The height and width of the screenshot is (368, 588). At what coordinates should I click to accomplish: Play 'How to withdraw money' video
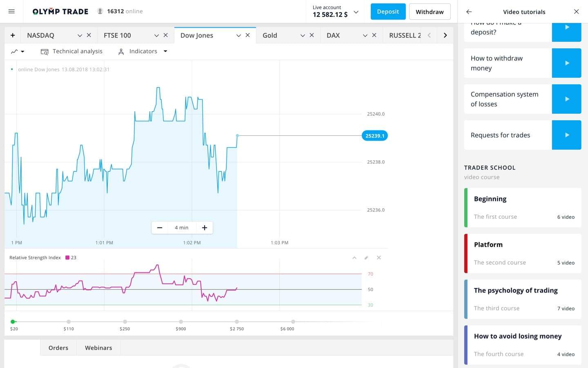click(567, 63)
